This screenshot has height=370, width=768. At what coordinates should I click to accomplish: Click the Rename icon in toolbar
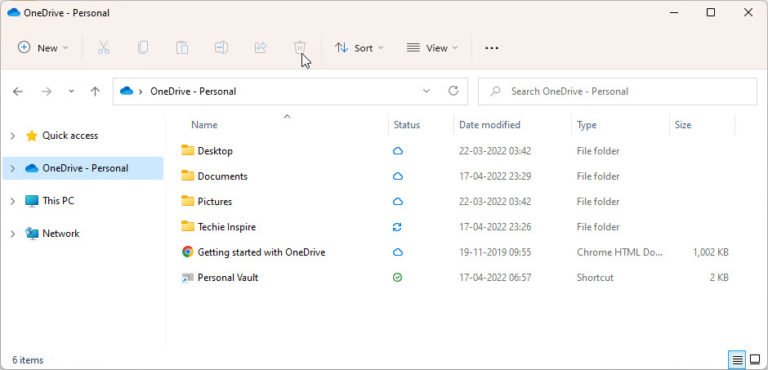point(221,48)
